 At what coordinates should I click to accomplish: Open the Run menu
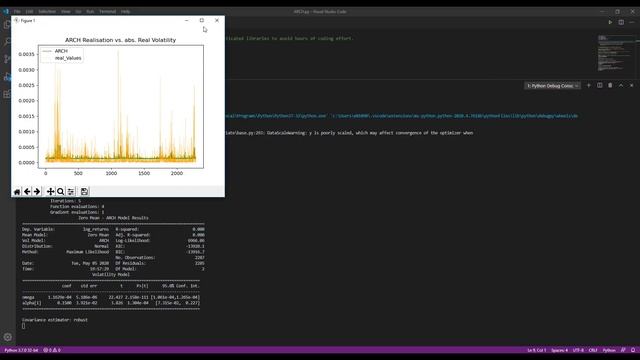pos(90,11)
